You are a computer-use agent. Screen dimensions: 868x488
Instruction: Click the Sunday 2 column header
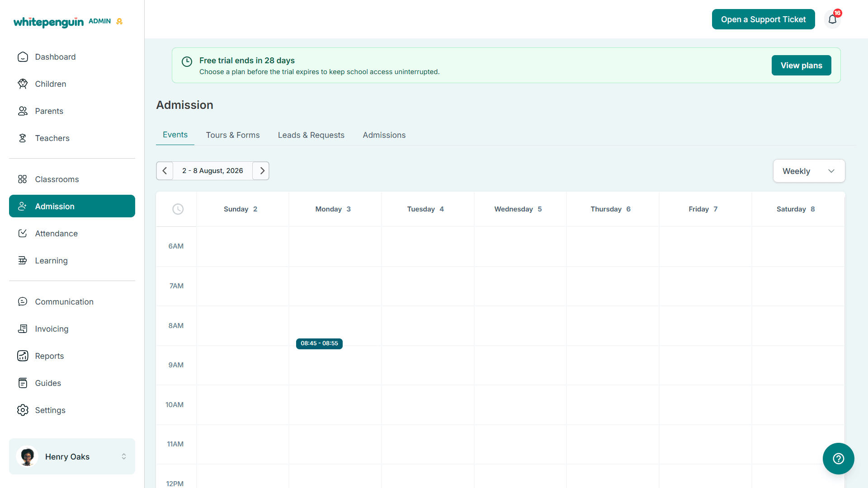(x=241, y=209)
